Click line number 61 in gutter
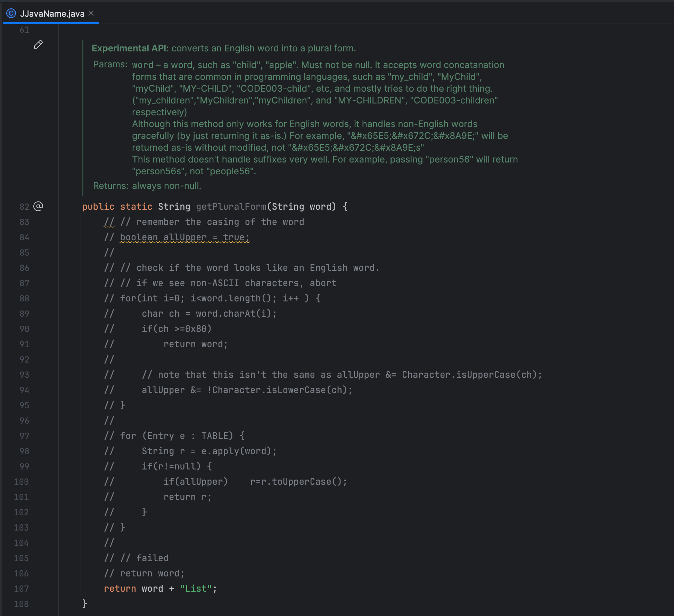 click(24, 30)
